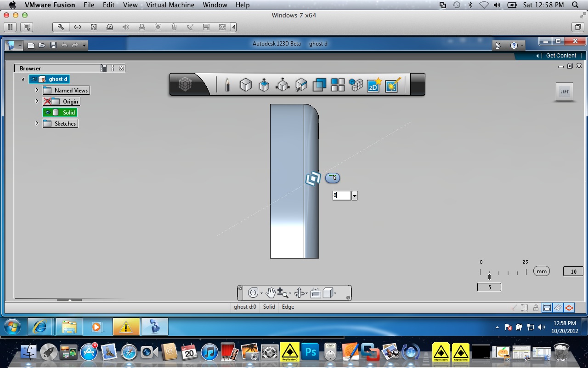Screen dimensions: 588x368
Task: Open VMware Help menu
Action: pyautogui.click(x=243, y=5)
